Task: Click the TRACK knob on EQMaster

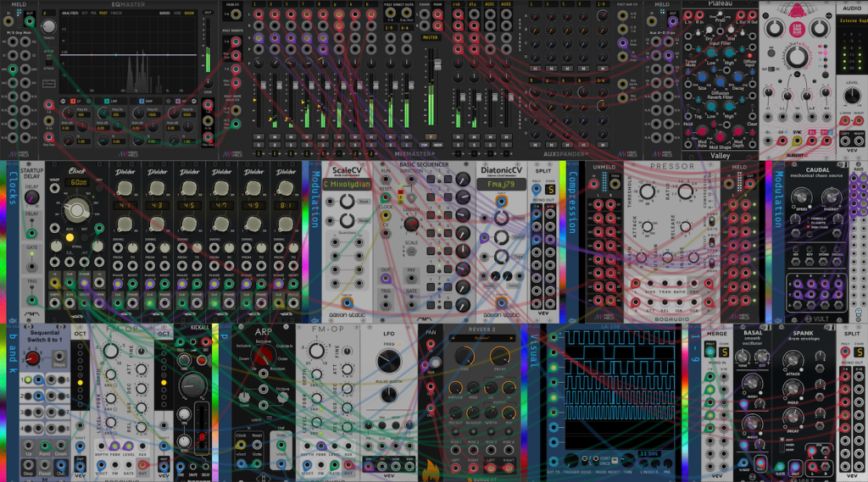Action: point(48,26)
